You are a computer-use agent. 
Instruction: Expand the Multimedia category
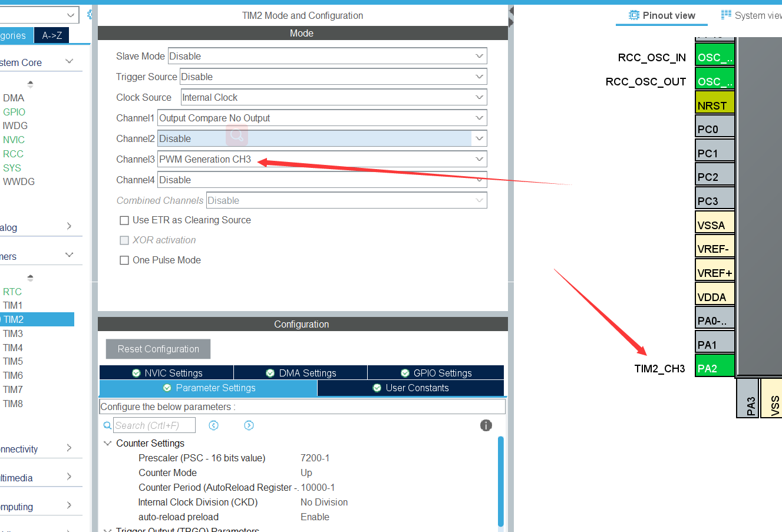coord(69,477)
